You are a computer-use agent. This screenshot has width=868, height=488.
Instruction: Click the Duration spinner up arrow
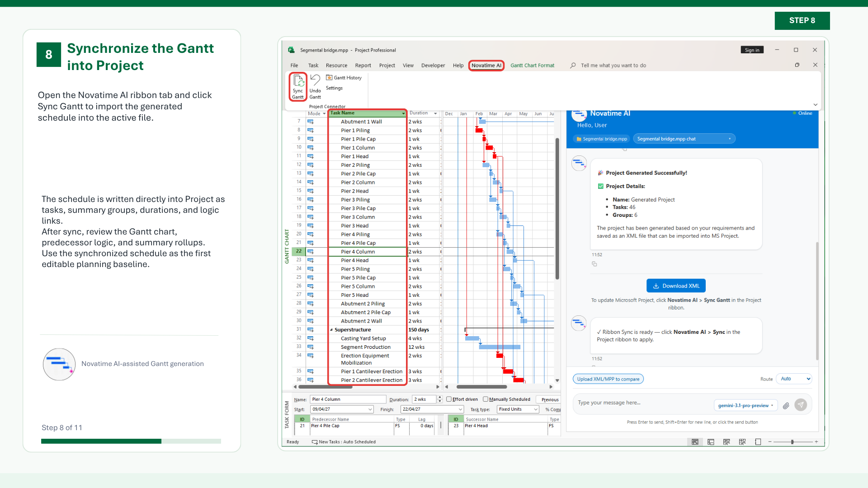pos(440,398)
